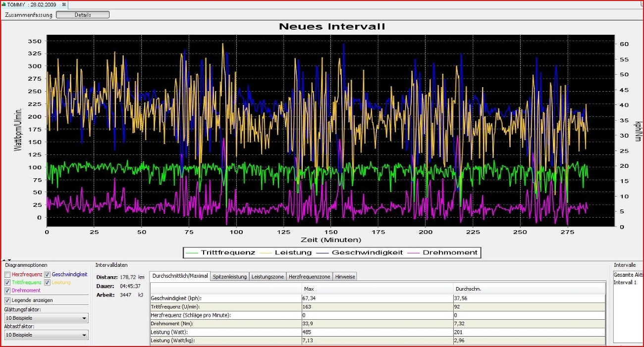This screenshot has height=347, width=644.
Task: Click the Durchschn. column header
Action: (529, 288)
